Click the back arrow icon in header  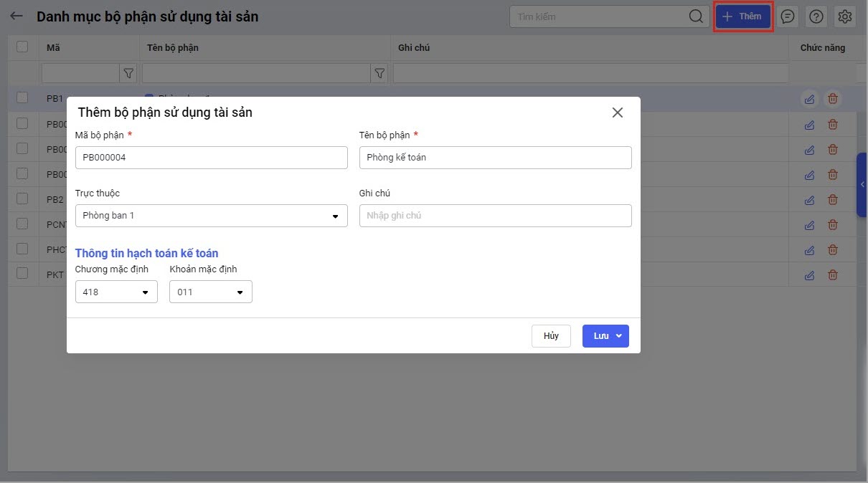[16, 16]
